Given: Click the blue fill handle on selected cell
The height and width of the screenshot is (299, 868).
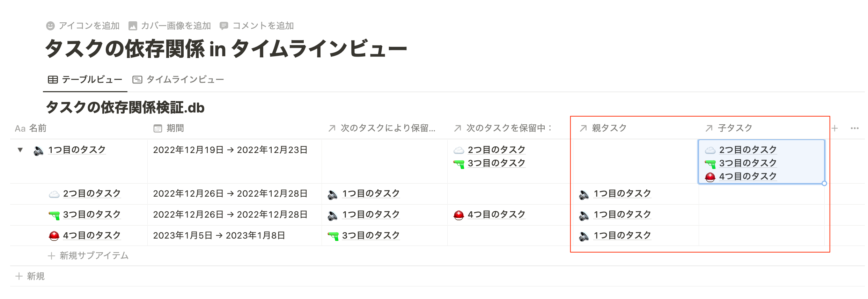Looking at the screenshot, I should 824,183.
